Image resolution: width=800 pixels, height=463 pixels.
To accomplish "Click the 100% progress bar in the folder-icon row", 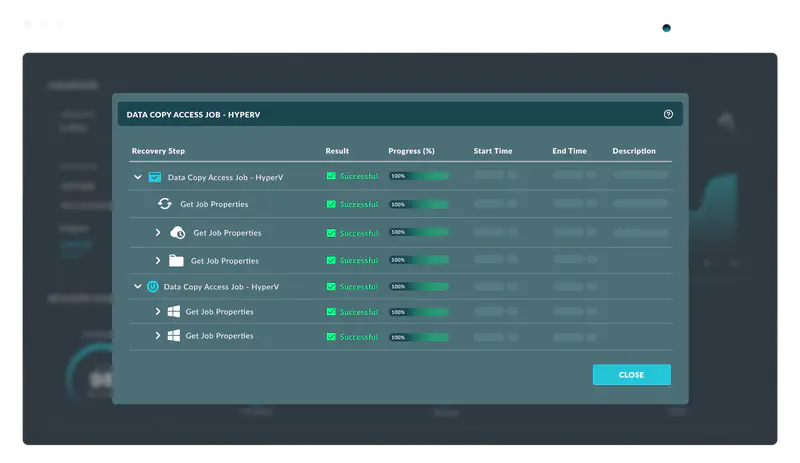I will pos(419,260).
